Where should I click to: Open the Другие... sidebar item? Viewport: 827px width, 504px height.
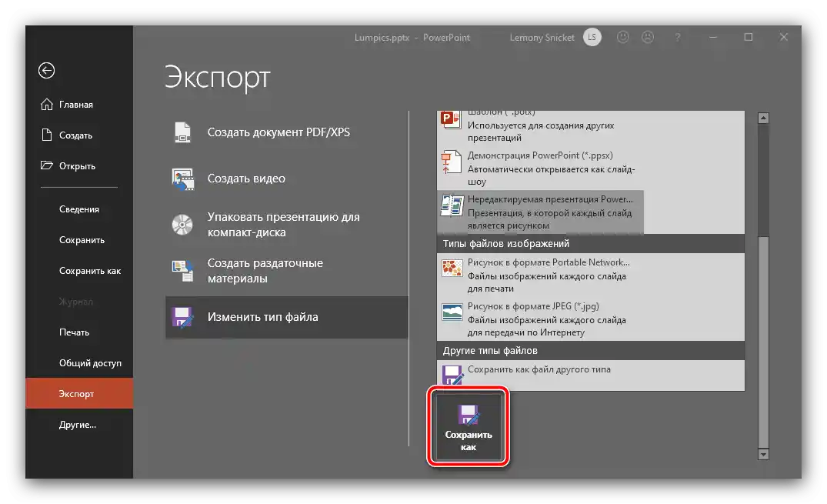(x=79, y=424)
